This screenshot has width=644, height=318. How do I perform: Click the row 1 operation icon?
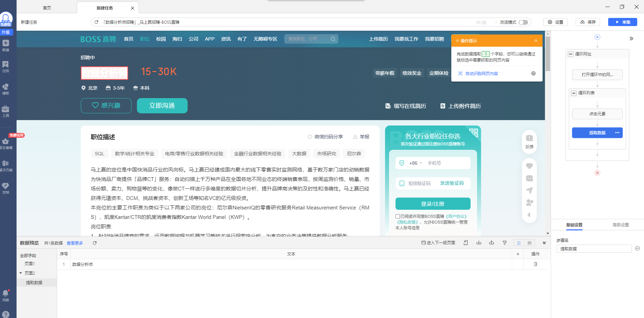tap(535, 264)
